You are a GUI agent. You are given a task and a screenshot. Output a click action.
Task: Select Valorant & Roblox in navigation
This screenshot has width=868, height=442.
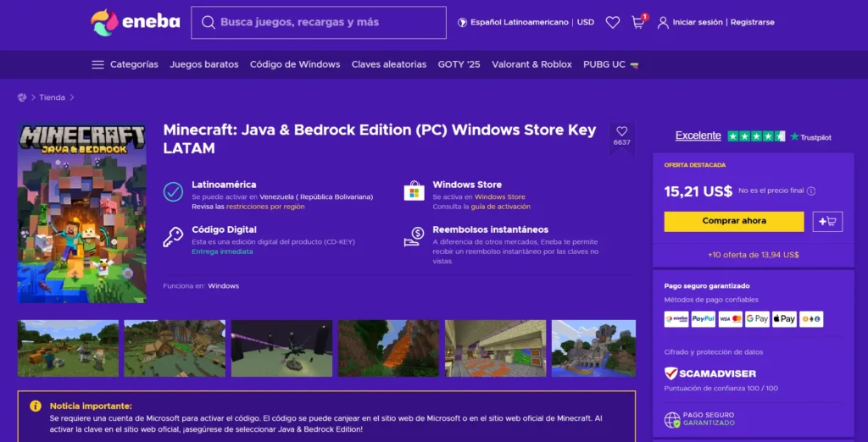tap(531, 64)
